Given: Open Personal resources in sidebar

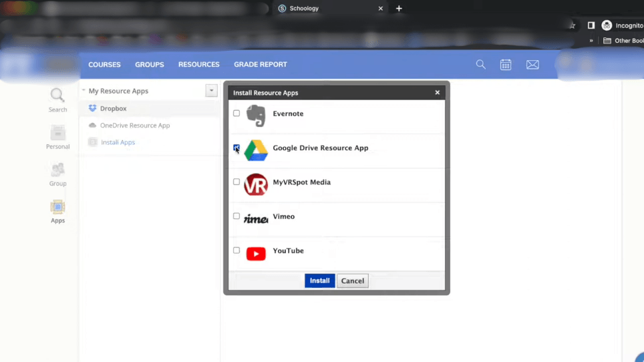Looking at the screenshot, I should click(x=57, y=137).
